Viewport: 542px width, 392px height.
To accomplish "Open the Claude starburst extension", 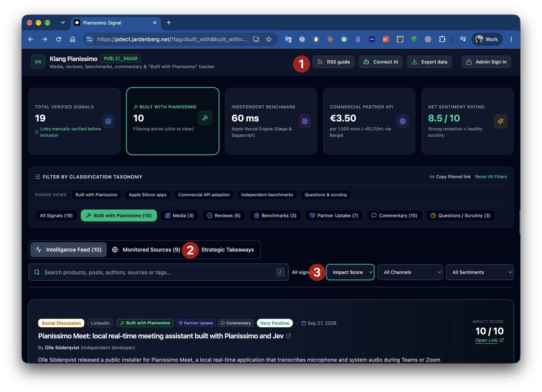I will point(330,39).
